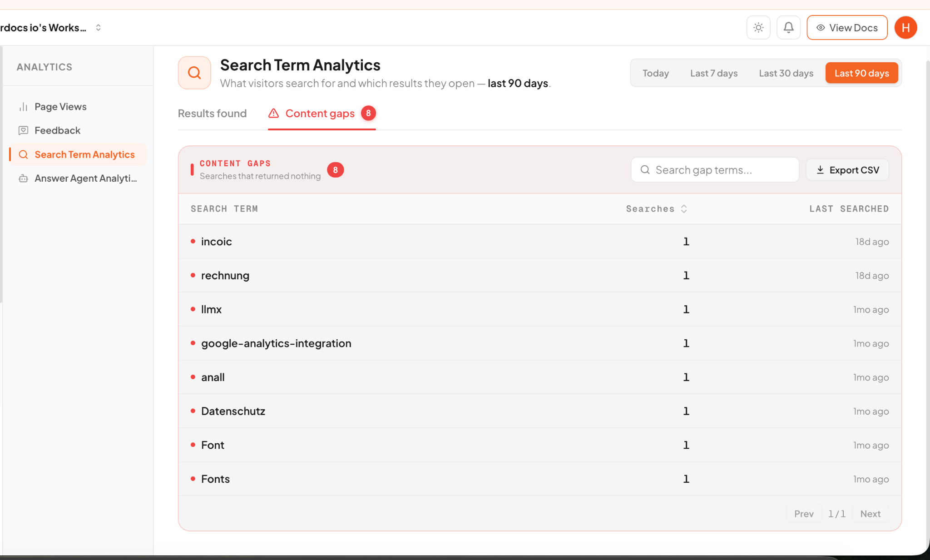
Task: Focus the Search gap terms field
Action: [x=715, y=170]
